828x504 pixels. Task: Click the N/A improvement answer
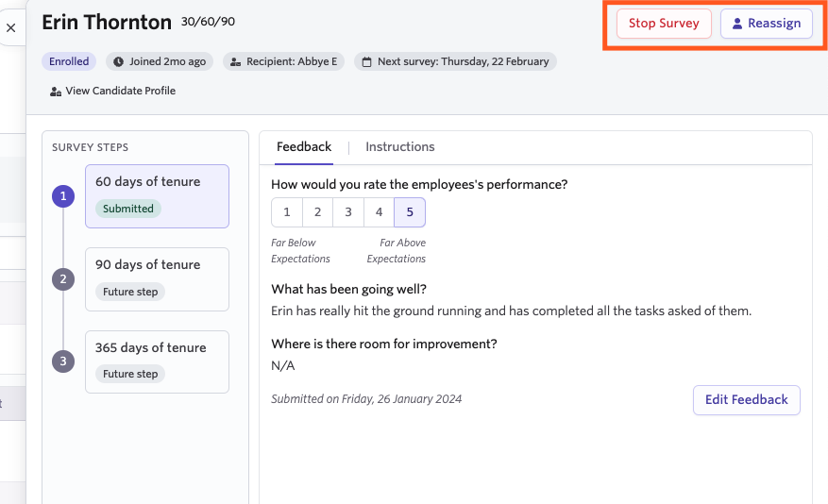[x=283, y=365]
